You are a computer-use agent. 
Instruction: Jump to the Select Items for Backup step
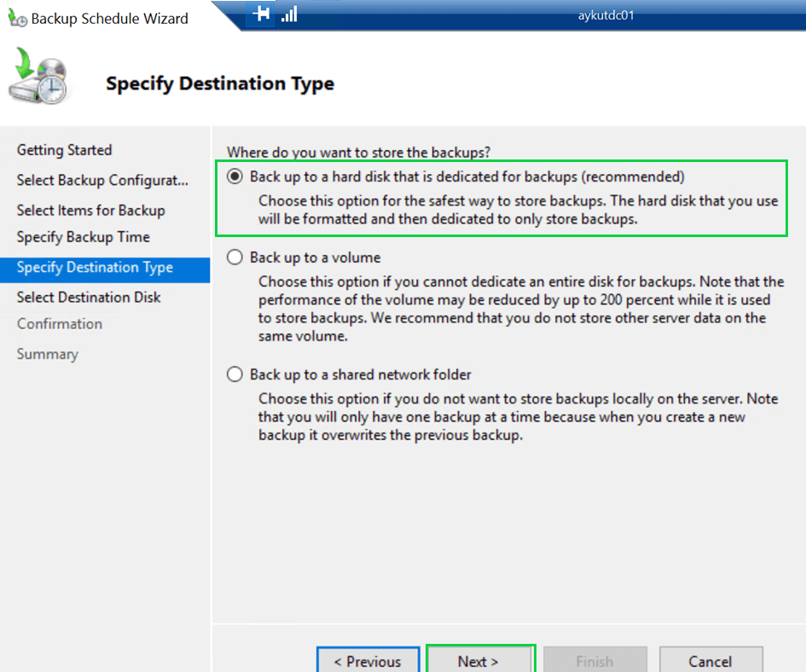click(x=90, y=210)
